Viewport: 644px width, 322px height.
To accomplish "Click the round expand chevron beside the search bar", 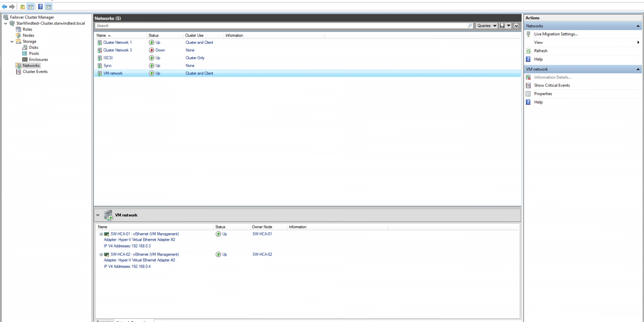I will 516,26.
